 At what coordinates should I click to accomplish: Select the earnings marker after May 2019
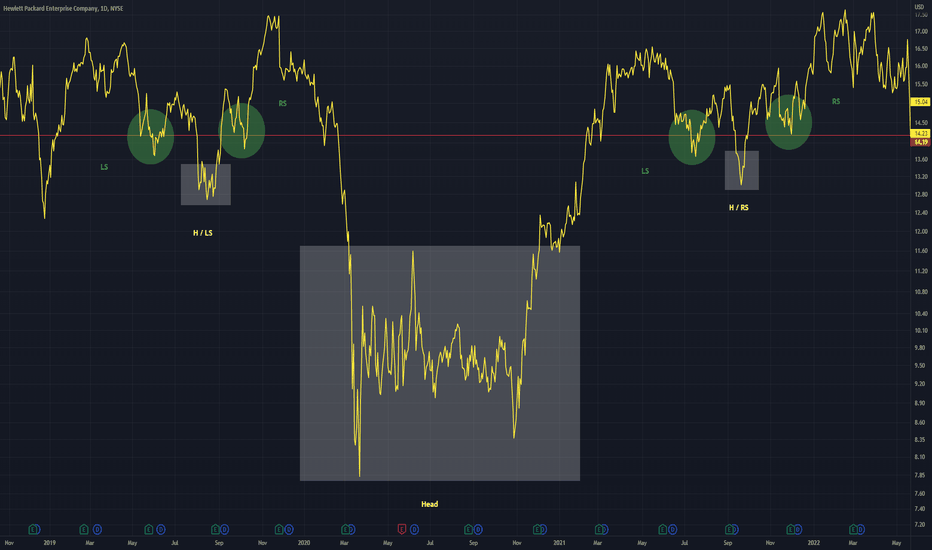point(149,529)
